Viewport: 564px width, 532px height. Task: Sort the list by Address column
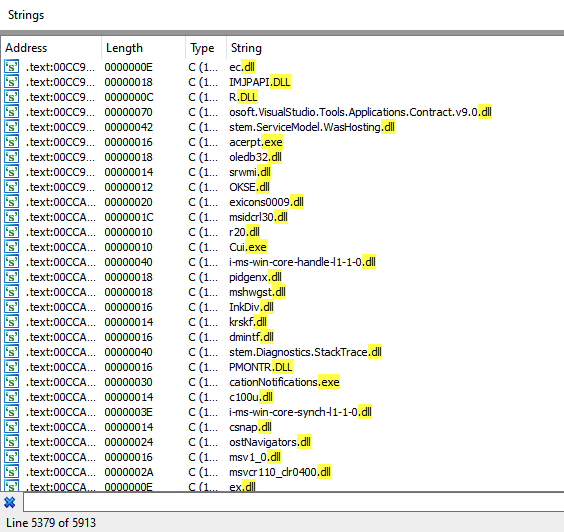point(51,48)
